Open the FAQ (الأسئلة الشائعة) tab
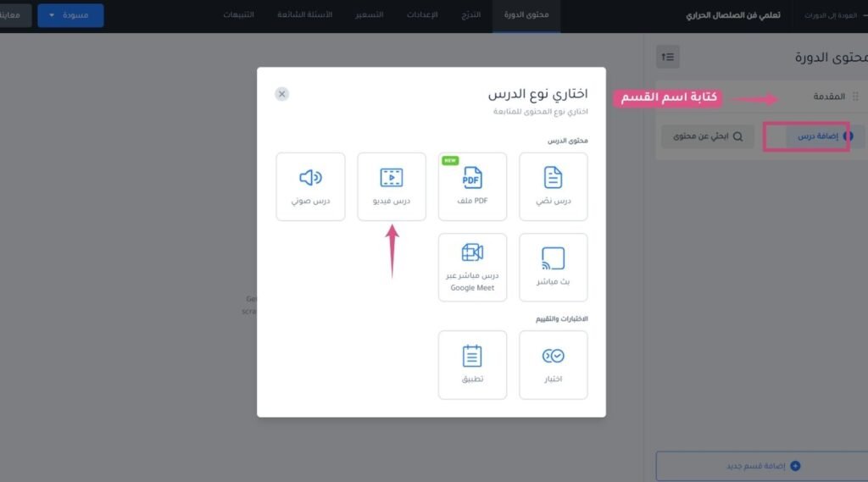This screenshot has height=482, width=868. click(x=304, y=15)
